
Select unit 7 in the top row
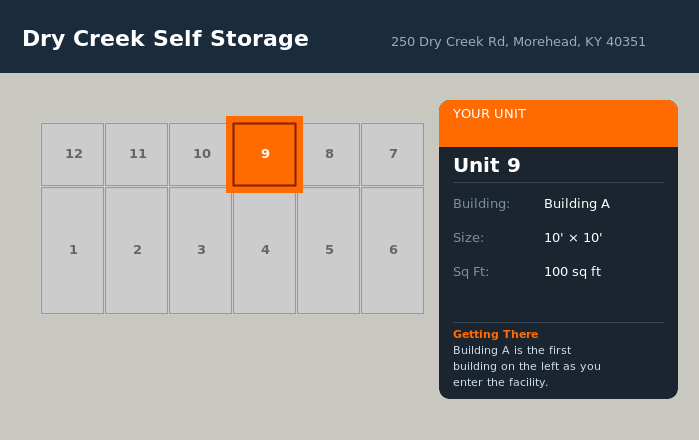pos(393,154)
